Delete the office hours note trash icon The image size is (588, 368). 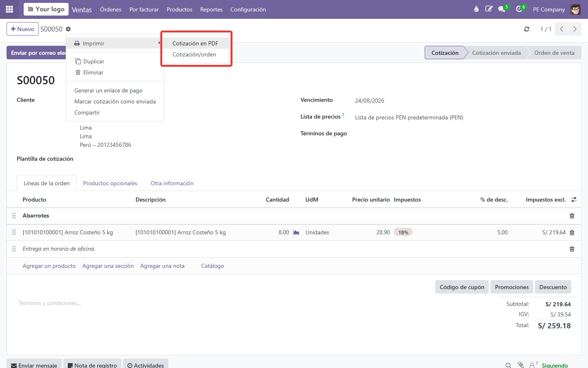coord(572,249)
